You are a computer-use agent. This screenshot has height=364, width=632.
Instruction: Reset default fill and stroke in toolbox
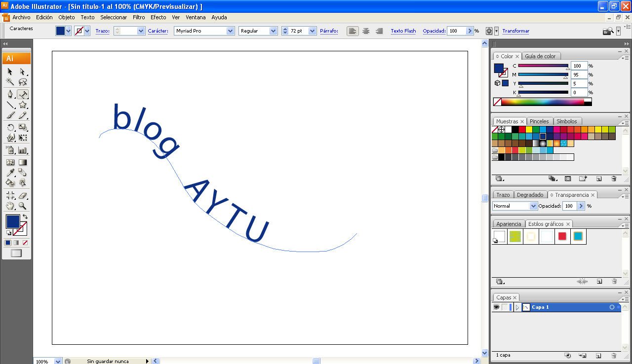pyautogui.click(x=8, y=233)
